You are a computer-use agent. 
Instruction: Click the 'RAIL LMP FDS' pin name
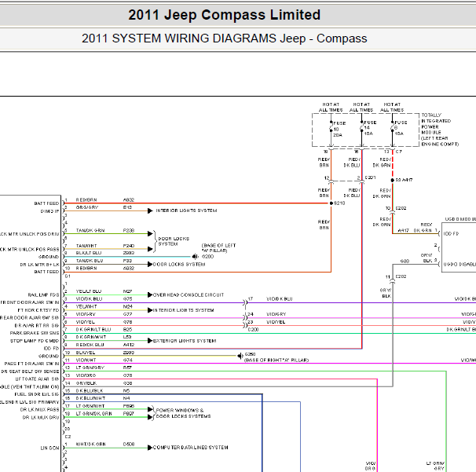pyautogui.click(x=43, y=295)
